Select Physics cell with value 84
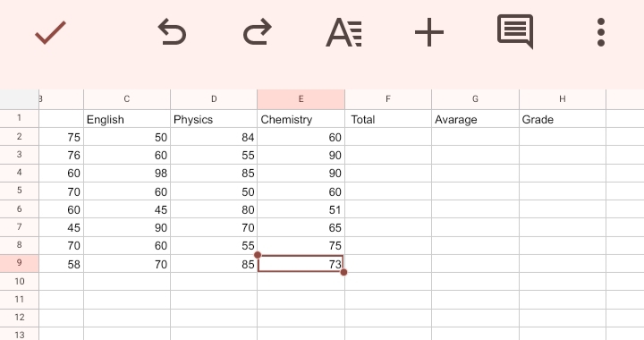The image size is (644, 340). [214, 137]
